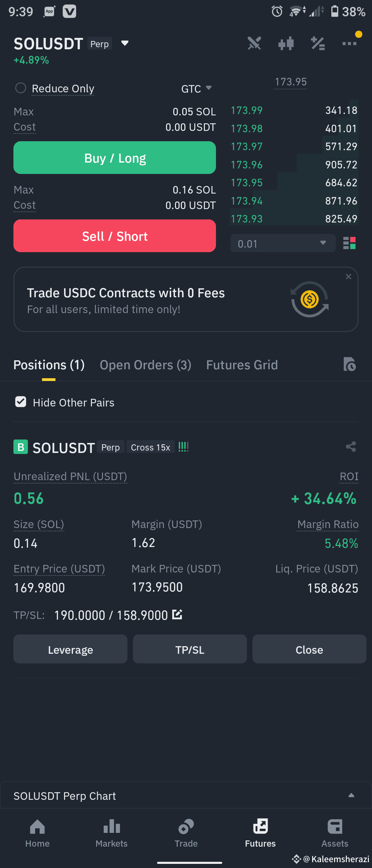Tap the crossed-tools icon in the header
This screenshot has width=372, height=868.
point(254,44)
